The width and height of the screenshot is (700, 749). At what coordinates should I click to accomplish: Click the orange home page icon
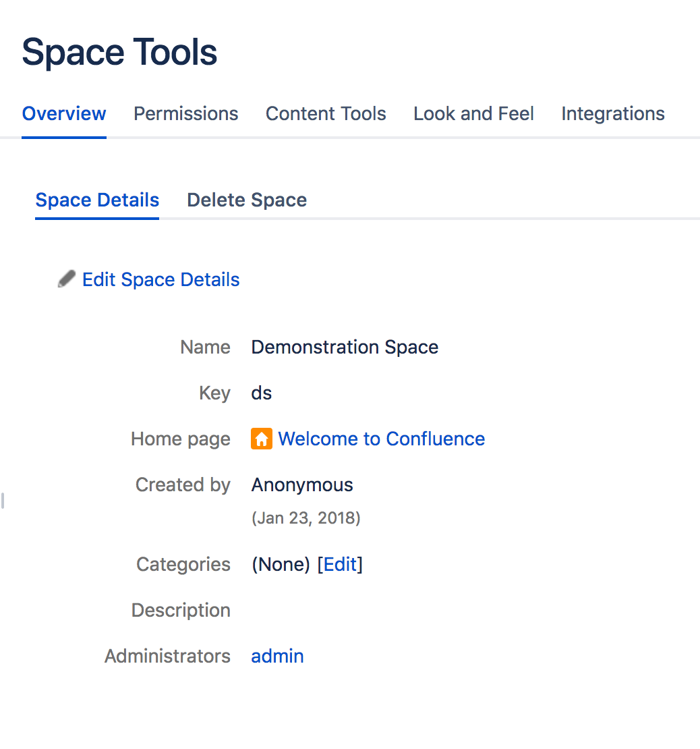coord(261,439)
